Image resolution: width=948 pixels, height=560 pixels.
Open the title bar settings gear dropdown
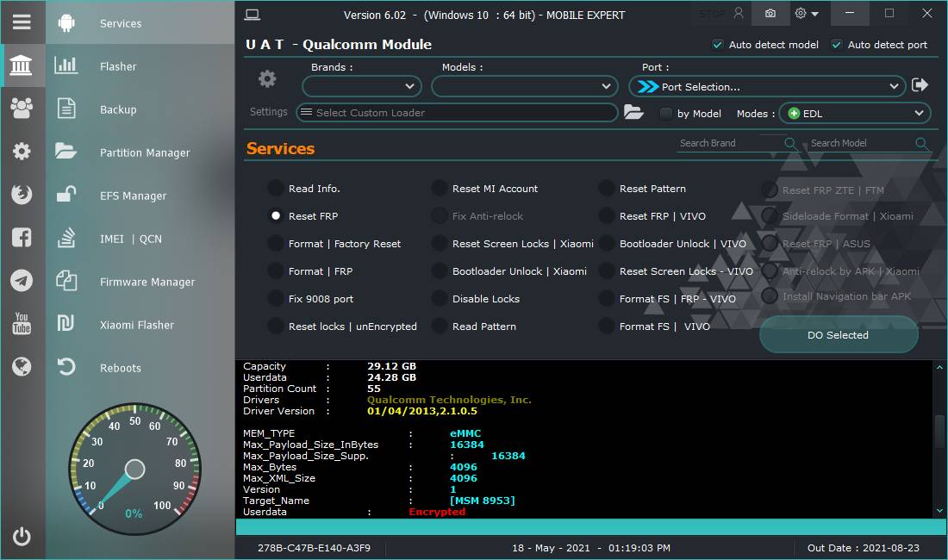(x=807, y=13)
